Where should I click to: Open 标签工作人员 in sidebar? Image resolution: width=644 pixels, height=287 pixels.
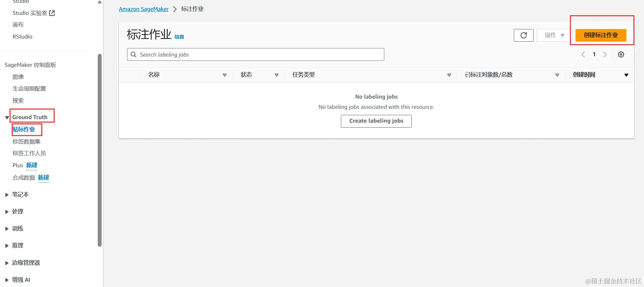coord(29,153)
